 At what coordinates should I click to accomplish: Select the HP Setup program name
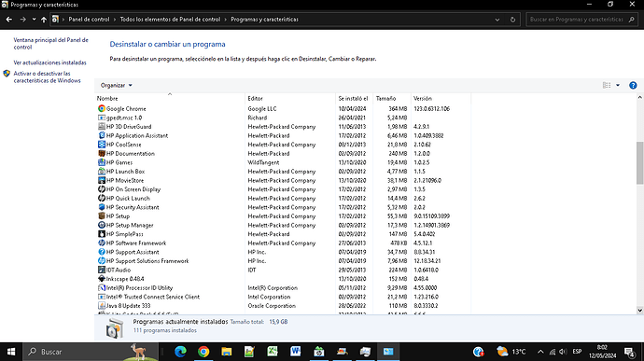[118, 216]
